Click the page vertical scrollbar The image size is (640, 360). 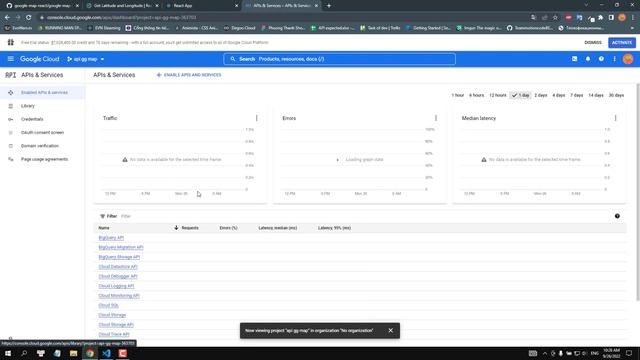pos(638,192)
